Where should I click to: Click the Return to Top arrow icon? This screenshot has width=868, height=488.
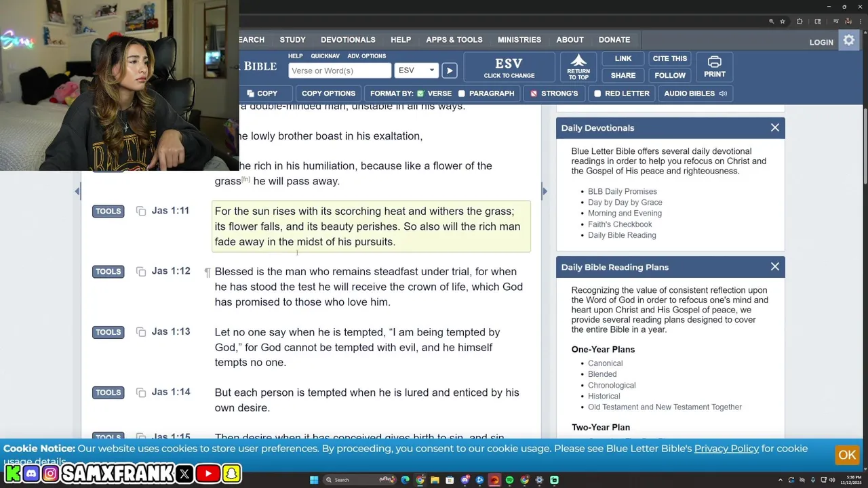point(578,61)
